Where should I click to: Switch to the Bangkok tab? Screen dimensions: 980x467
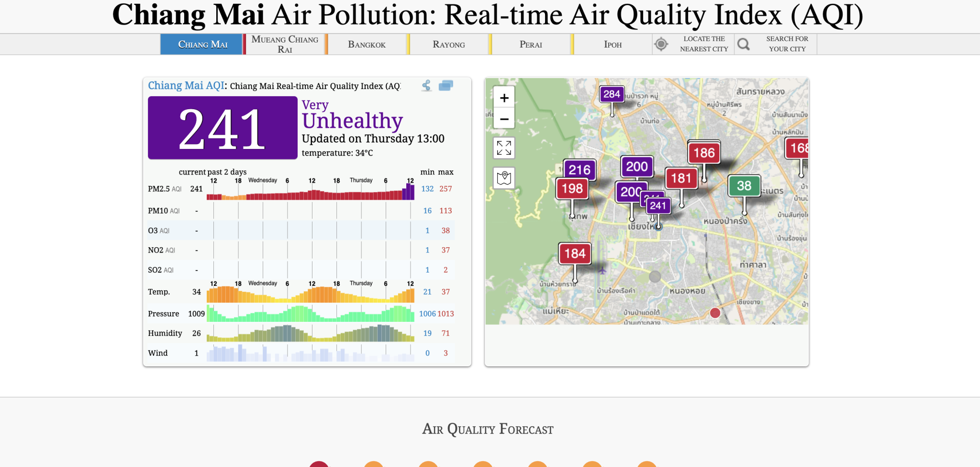coord(367,45)
